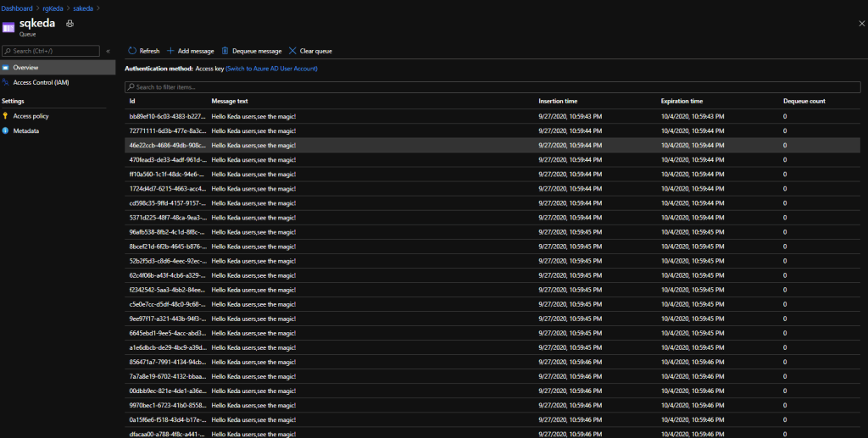This screenshot has height=438, width=868.
Task: Select message row 72771111-6d3b-477e-8a3c
Action: (492, 131)
